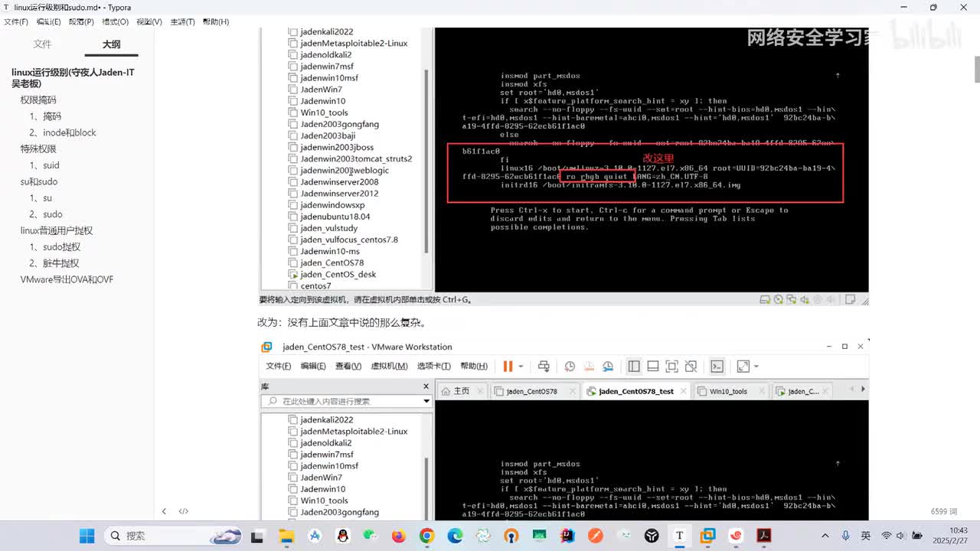The image size is (980, 551).
Task: Click the thumbnail bar icon in VMware toolbar
Action: 653,367
